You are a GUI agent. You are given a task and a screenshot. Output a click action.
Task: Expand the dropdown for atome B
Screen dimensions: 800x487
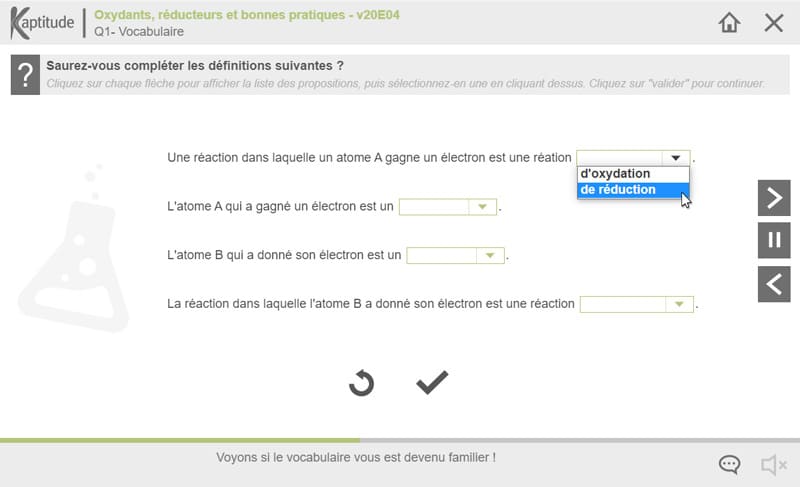pyautogui.click(x=490, y=255)
